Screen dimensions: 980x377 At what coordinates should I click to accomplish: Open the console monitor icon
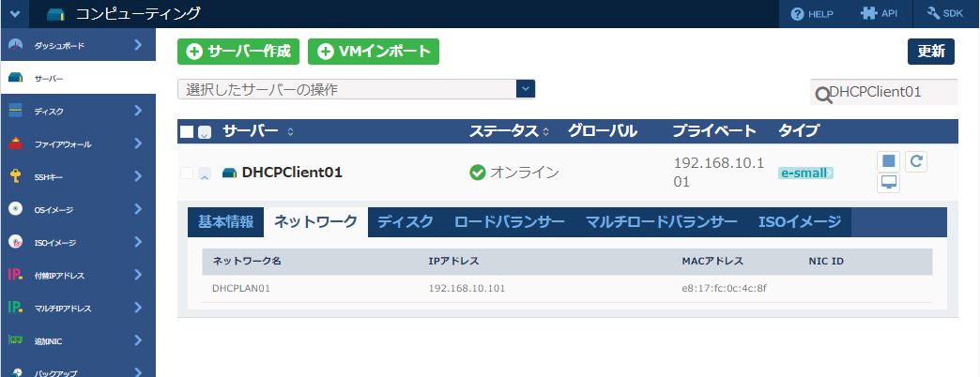888,182
